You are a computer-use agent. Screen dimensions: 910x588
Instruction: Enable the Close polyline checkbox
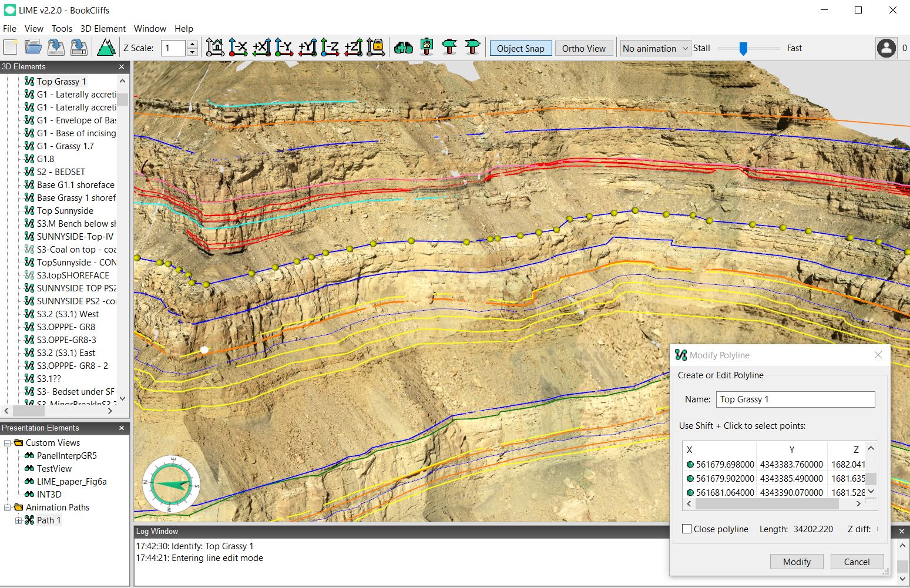(x=686, y=529)
